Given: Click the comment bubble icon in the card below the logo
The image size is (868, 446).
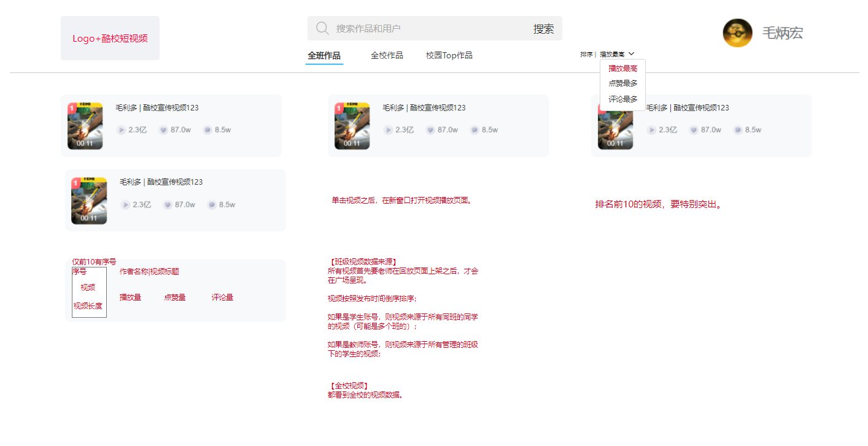Looking at the screenshot, I should click(x=207, y=130).
